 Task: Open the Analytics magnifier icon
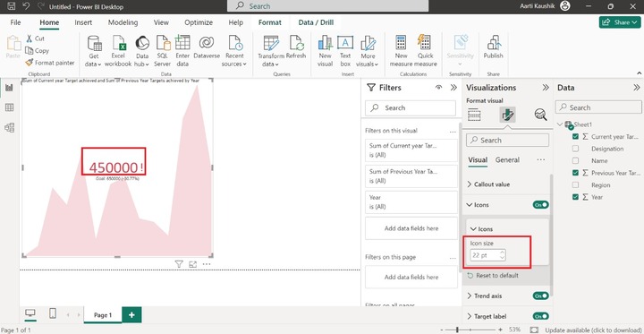pyautogui.click(x=540, y=115)
